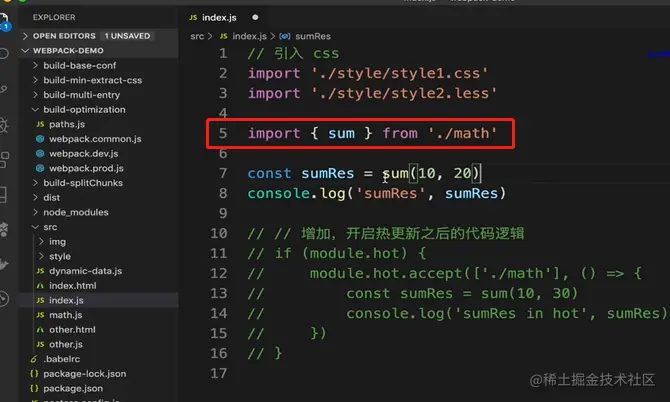670x402 pixels.
Task: Open the Run and Debug bug icon
Action: [3, 125]
